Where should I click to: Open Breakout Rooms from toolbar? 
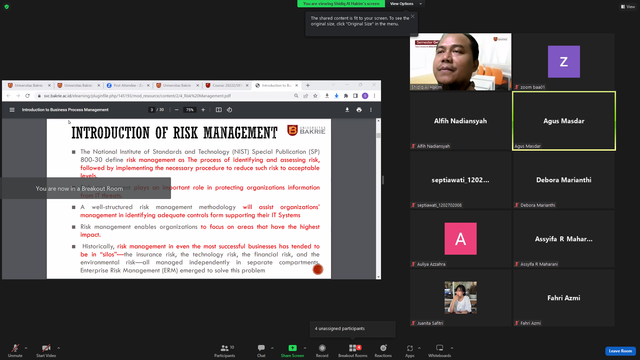353,350
